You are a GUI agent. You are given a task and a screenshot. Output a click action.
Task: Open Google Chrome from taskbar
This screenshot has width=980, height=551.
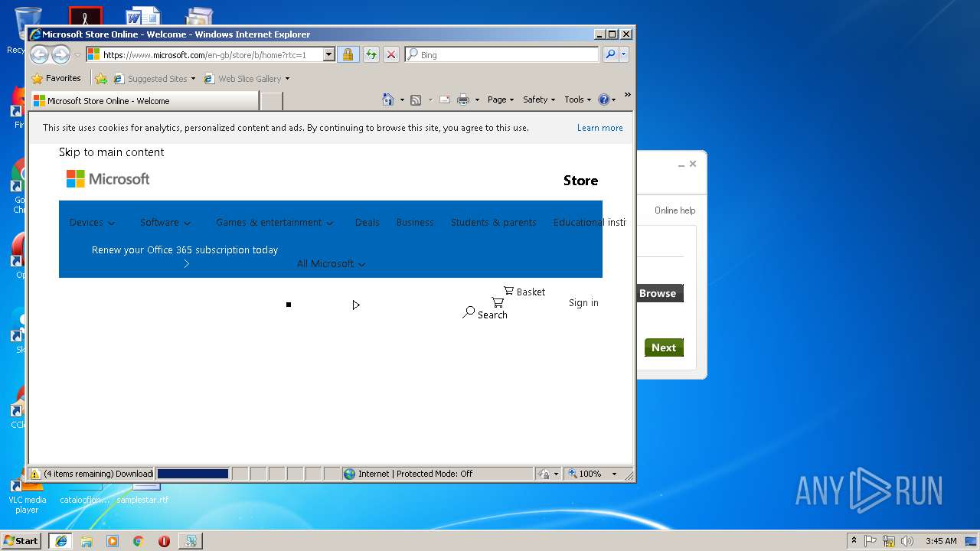pyautogui.click(x=139, y=541)
